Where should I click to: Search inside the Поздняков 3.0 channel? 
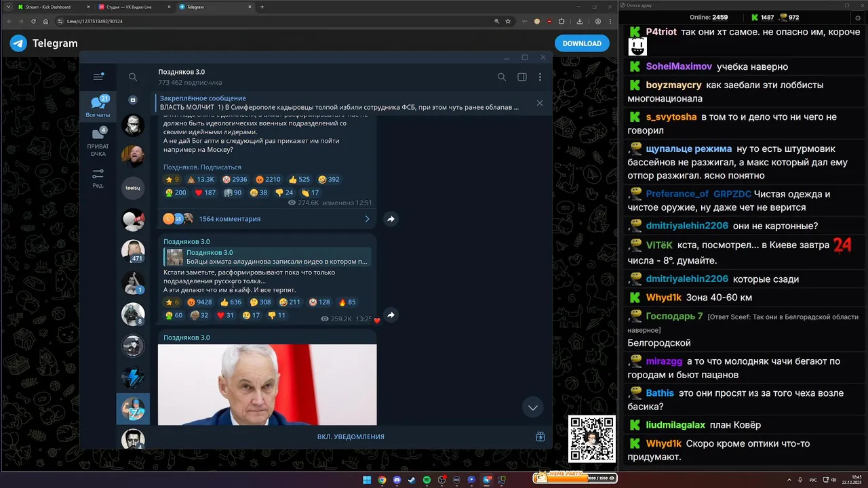point(502,77)
